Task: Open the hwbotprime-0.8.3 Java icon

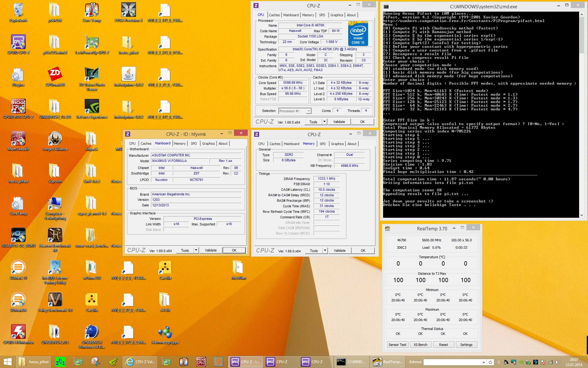Action: click(x=129, y=77)
